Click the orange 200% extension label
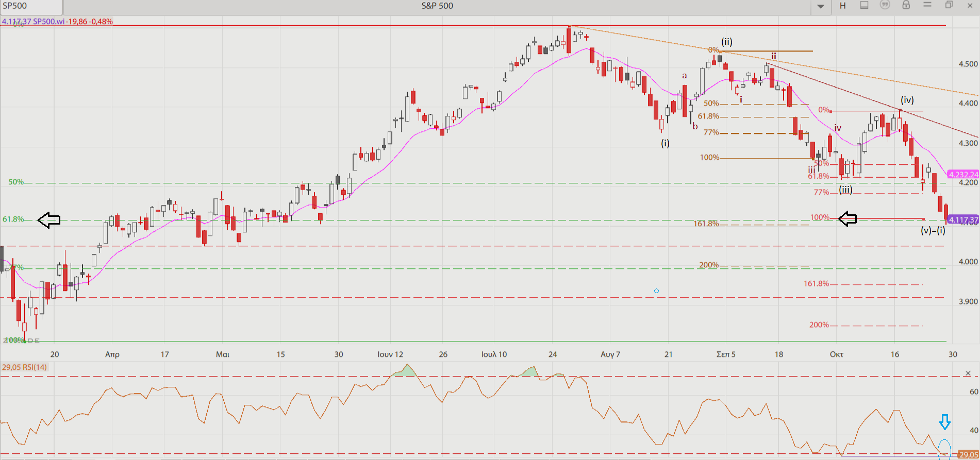This screenshot has height=460, width=980. 709,265
